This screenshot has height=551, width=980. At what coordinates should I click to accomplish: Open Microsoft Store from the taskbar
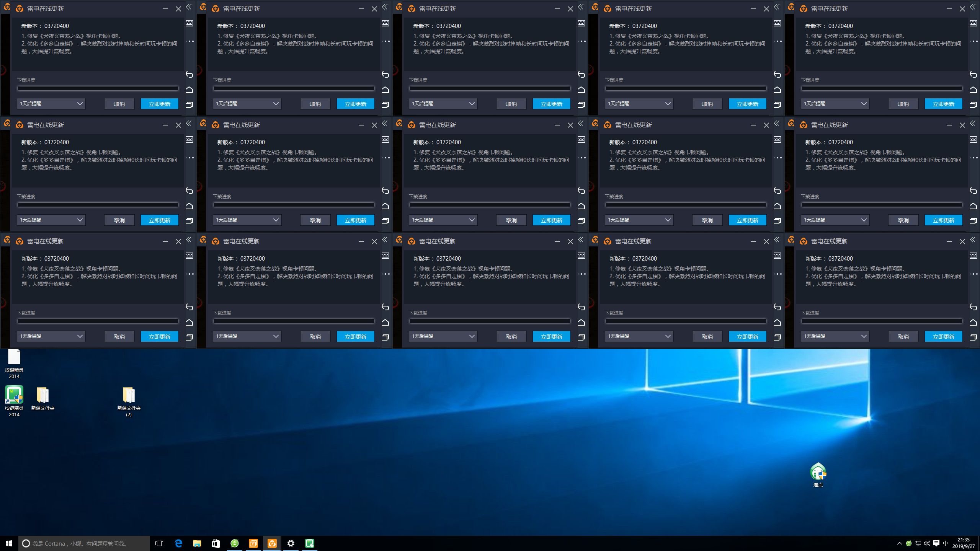coord(216,543)
